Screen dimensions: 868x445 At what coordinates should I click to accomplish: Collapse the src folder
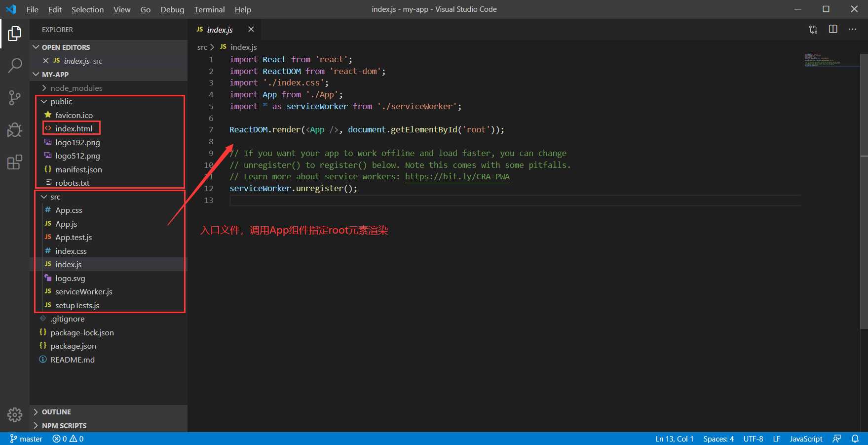tap(109, 197)
